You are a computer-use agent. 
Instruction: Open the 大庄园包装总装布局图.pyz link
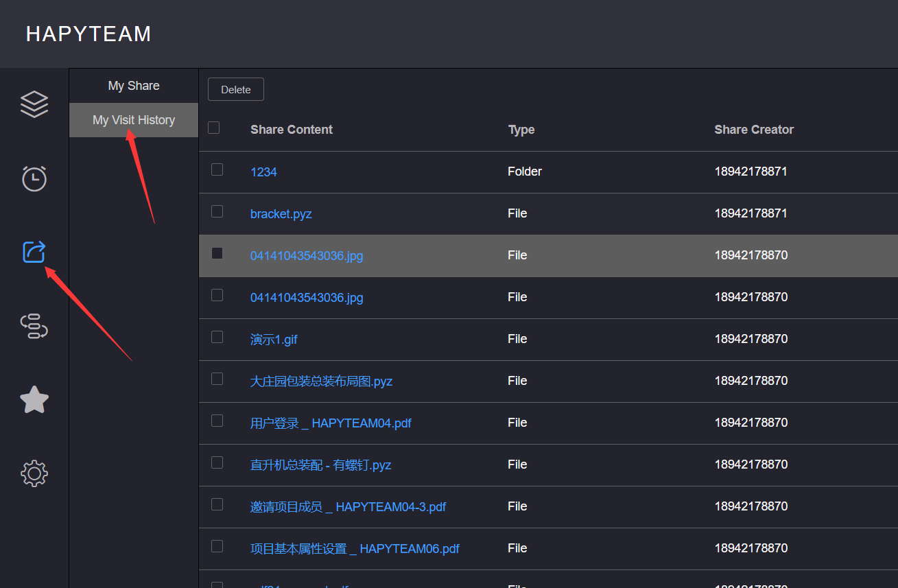pyautogui.click(x=321, y=381)
